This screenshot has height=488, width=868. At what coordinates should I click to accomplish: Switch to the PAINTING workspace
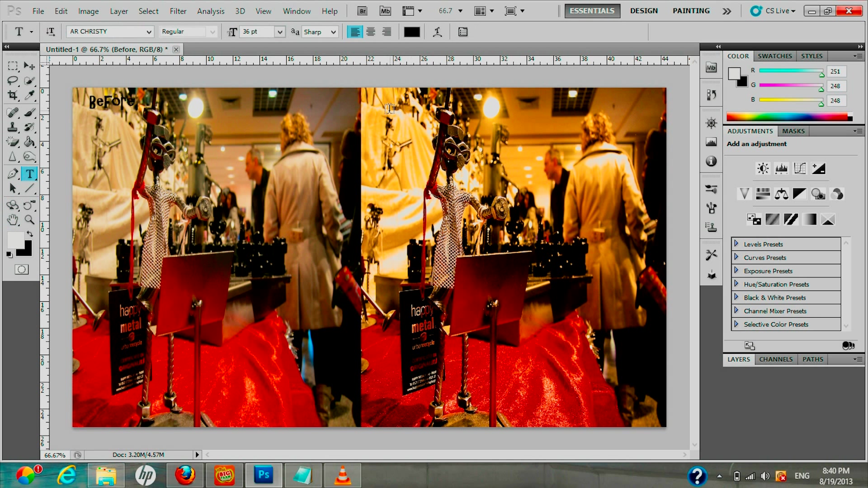tap(690, 11)
